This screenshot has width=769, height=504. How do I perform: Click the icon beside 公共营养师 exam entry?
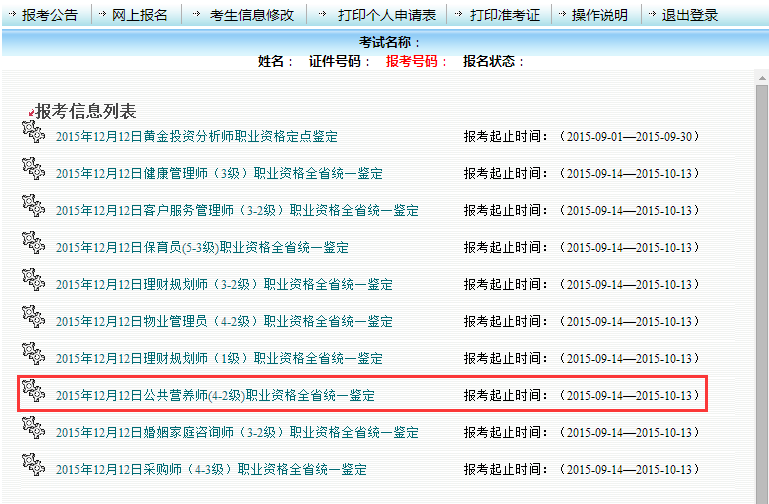coord(33,393)
